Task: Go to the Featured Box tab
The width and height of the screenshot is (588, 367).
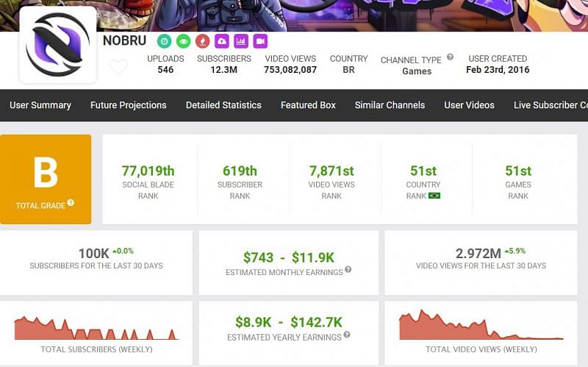Action: point(308,105)
